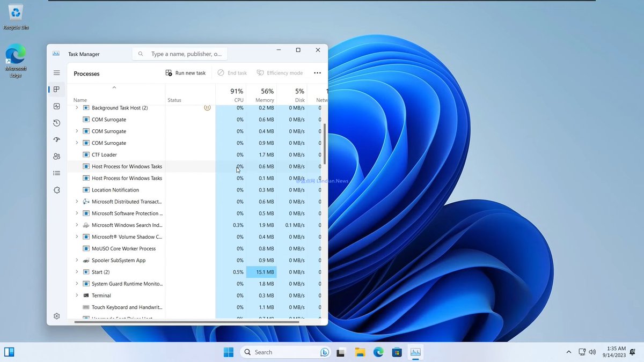The image size is (644, 362).
Task: Open the Startup apps page
Action: click(56, 139)
